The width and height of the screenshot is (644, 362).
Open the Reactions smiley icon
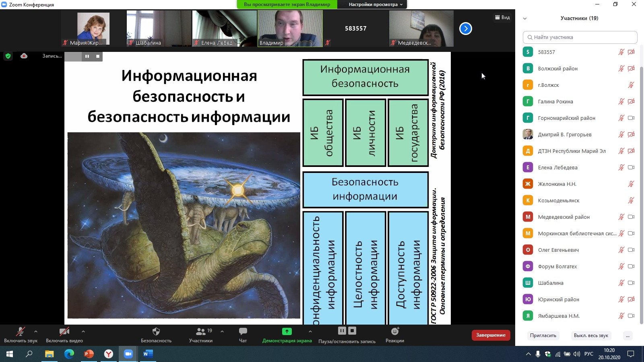(x=395, y=331)
